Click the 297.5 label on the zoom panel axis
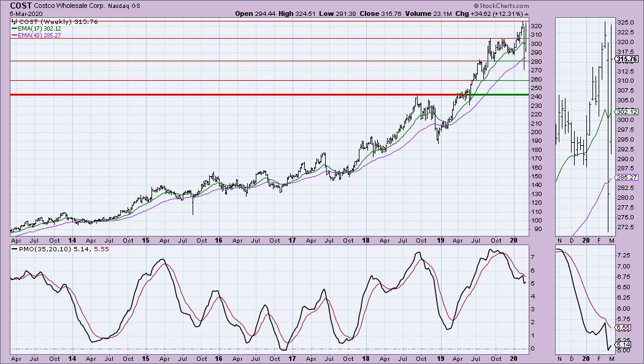Image resolution: width=644 pixels, height=364 pixels. coord(625,130)
